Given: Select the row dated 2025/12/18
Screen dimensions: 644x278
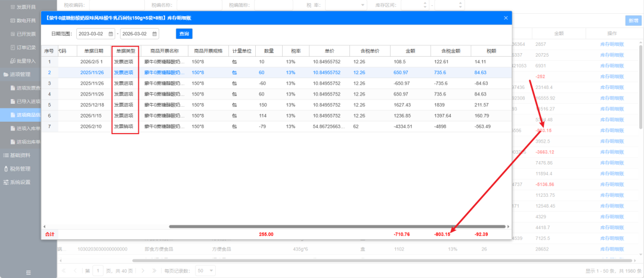Looking at the screenshot, I should point(277,105).
